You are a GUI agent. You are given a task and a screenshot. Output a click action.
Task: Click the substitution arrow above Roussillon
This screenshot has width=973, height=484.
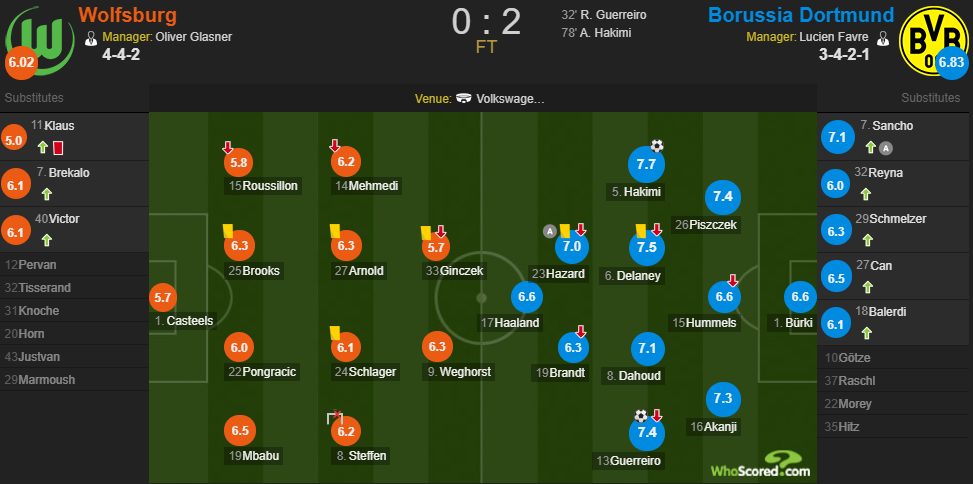(x=228, y=147)
